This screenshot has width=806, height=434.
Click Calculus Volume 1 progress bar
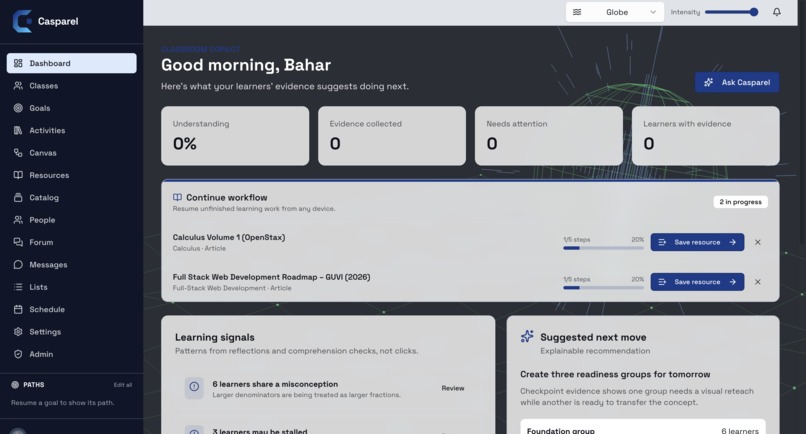[603, 248]
